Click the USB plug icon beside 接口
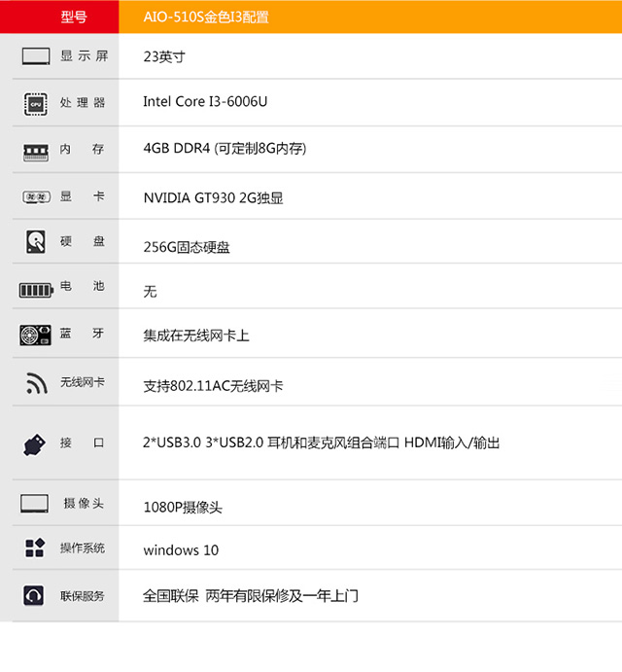 34,444
